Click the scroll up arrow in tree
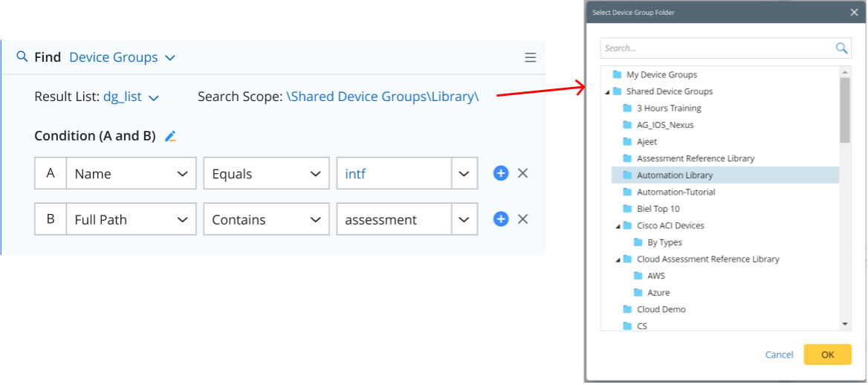The height and width of the screenshot is (385, 868). [845, 72]
